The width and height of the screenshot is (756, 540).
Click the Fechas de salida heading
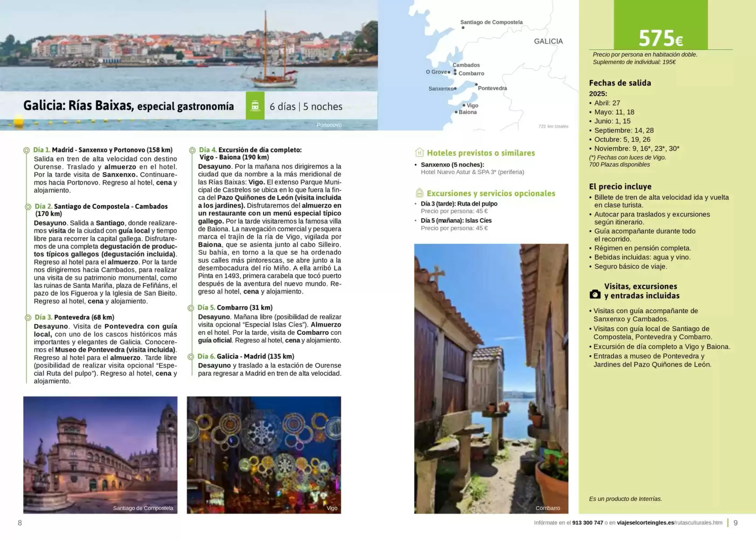620,83
